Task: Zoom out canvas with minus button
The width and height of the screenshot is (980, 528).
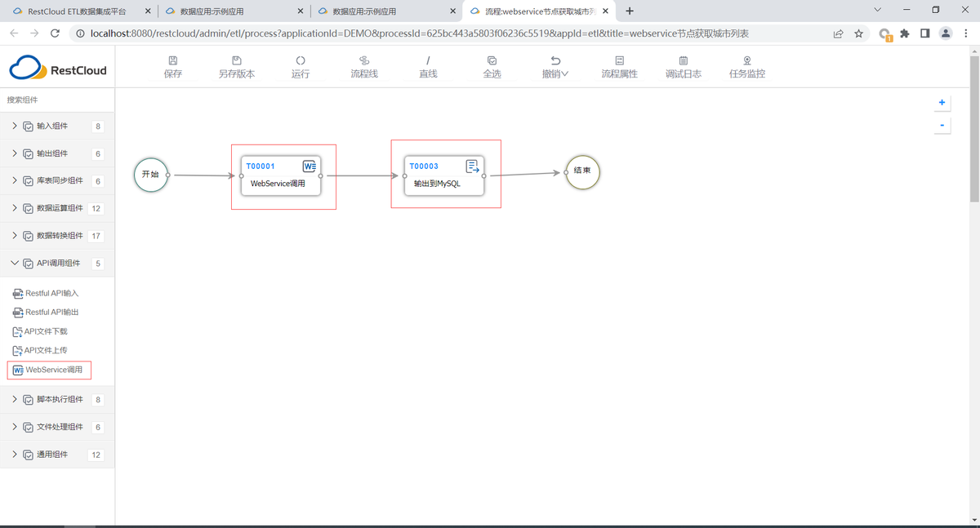Action: (942, 125)
